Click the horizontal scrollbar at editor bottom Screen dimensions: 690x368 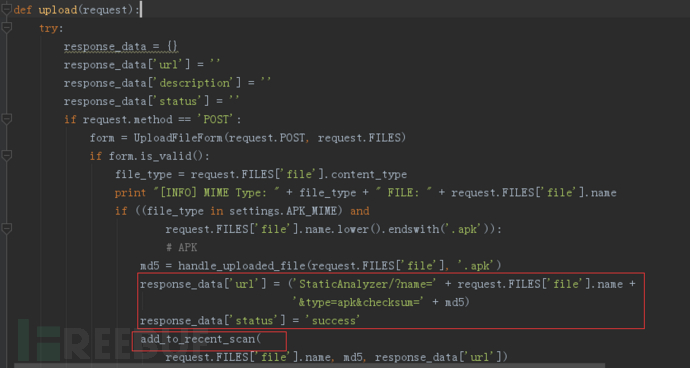tap(308, 365)
